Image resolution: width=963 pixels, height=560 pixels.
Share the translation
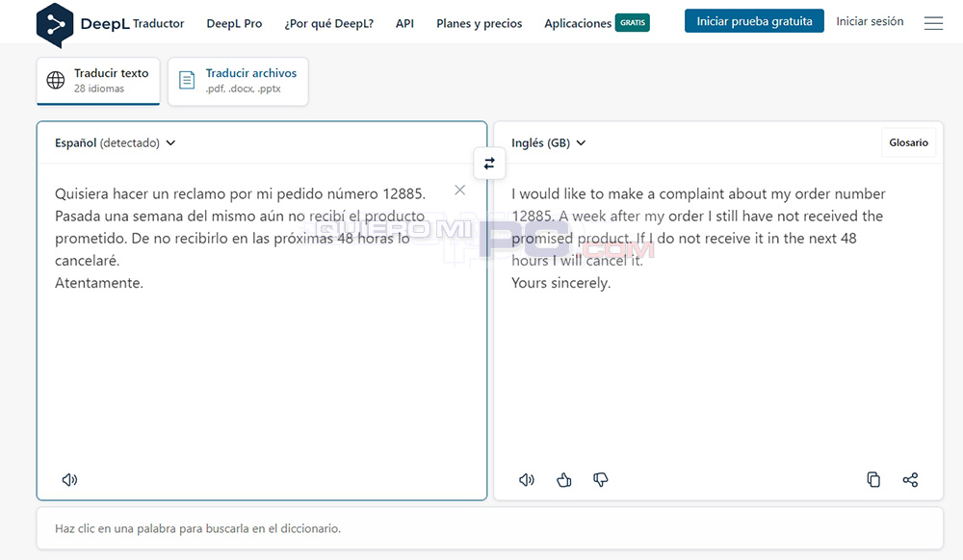(910, 479)
